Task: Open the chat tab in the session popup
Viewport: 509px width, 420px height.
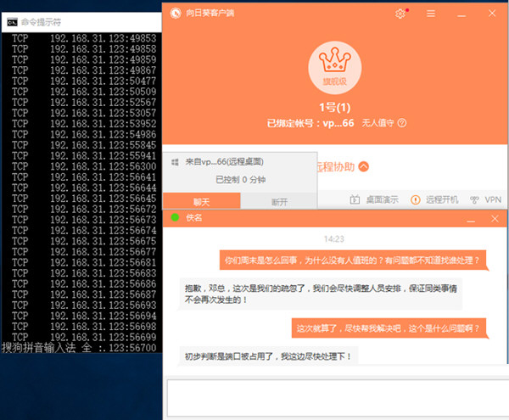Action: coord(201,202)
